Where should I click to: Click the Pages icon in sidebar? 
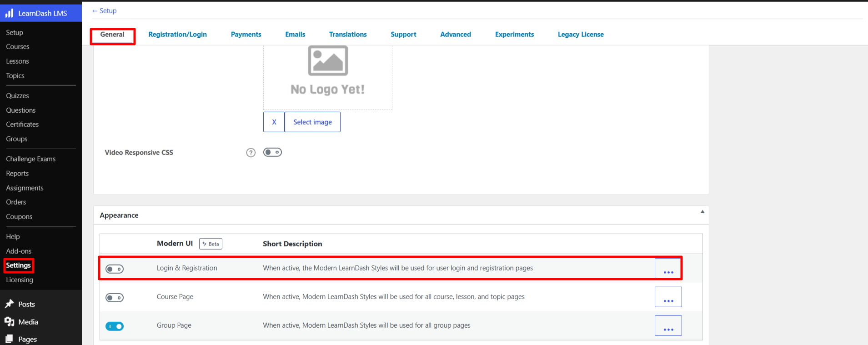9,339
